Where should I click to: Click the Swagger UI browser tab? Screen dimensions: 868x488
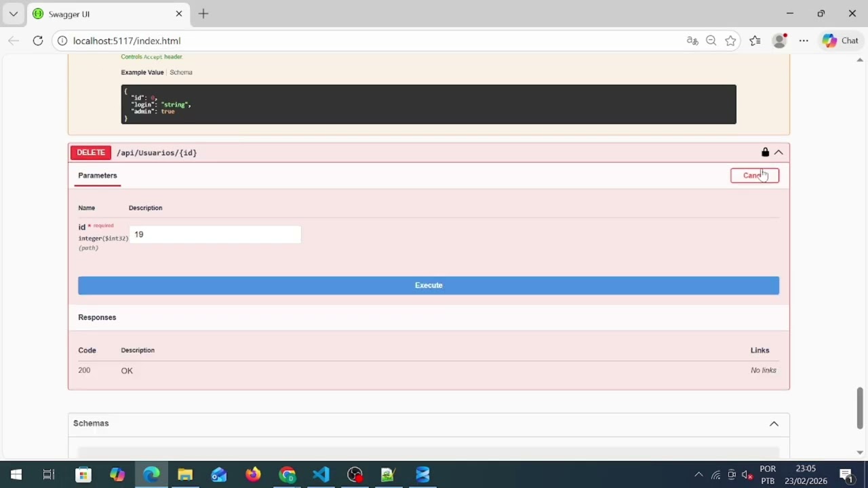point(108,14)
